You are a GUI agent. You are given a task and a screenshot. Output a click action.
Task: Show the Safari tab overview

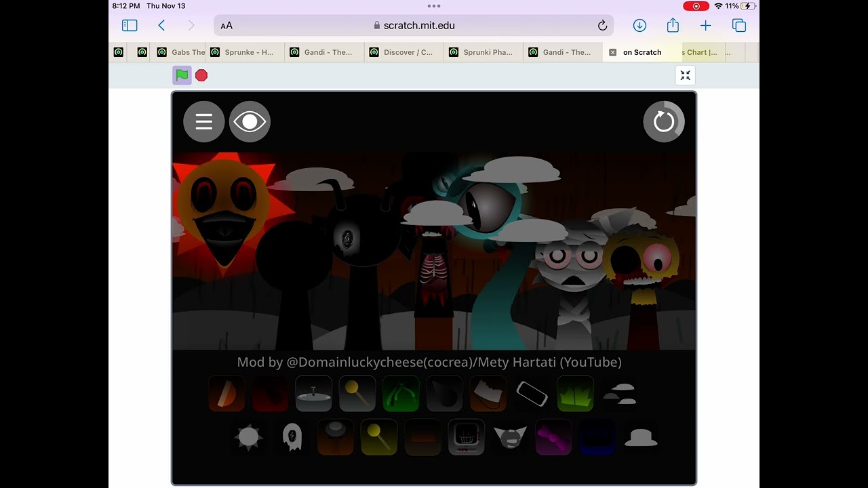(739, 26)
